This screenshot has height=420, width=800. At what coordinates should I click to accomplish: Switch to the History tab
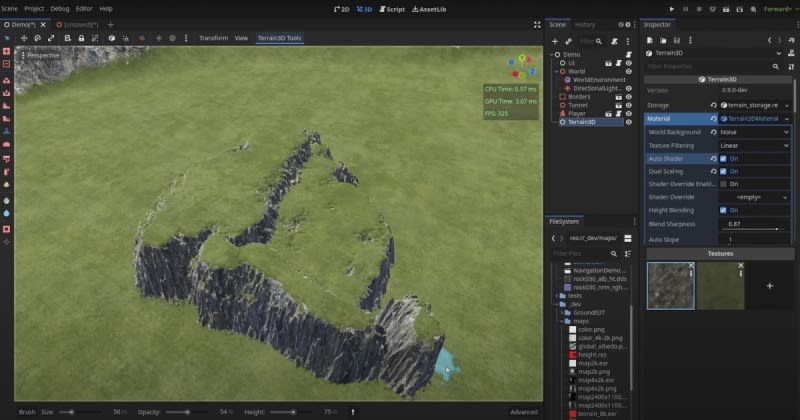pyautogui.click(x=585, y=24)
